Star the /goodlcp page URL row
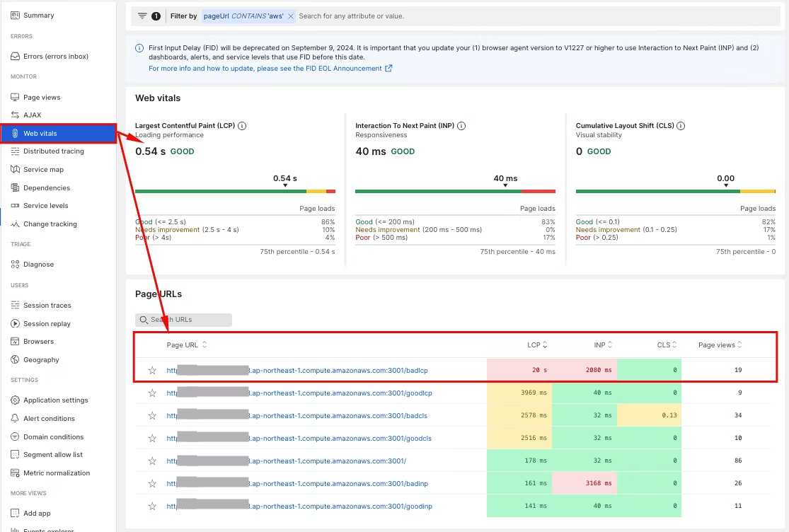This screenshot has width=789, height=532. tap(152, 393)
